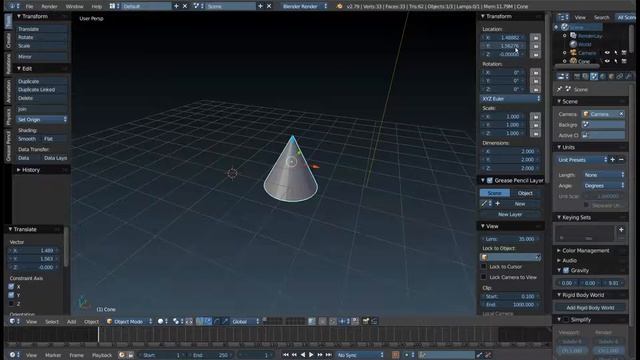Jump to the timeline start frame
The width and height of the screenshot is (640, 360).
285,355
